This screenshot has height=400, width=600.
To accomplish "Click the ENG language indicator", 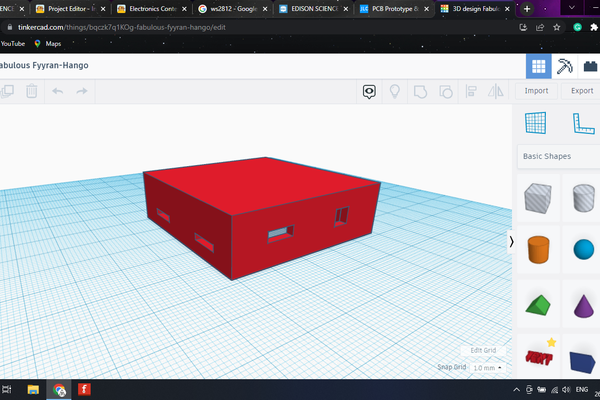I will [x=582, y=389].
